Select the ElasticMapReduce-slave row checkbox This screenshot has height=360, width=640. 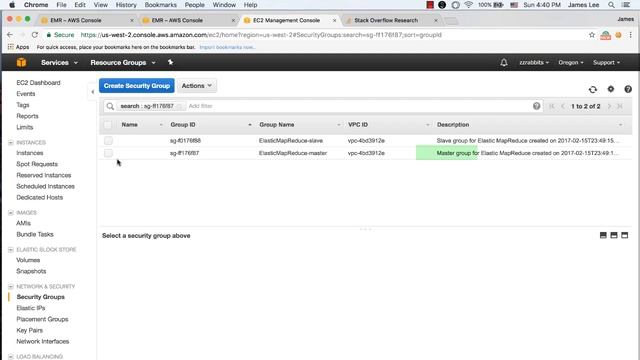point(108,140)
